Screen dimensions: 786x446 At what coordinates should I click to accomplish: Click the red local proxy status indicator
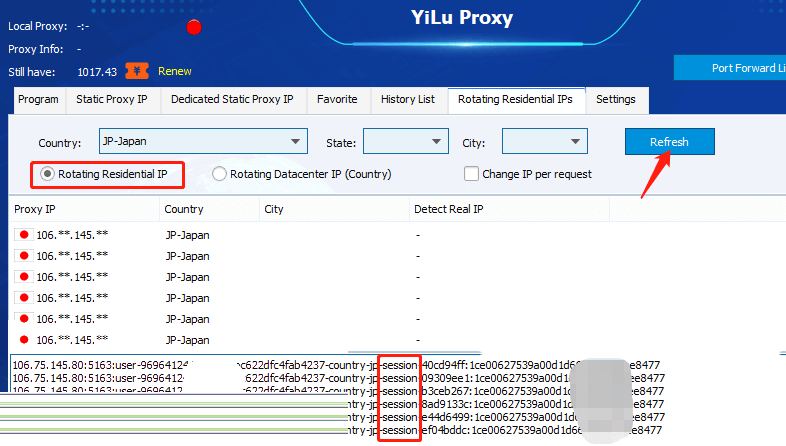pos(194,27)
